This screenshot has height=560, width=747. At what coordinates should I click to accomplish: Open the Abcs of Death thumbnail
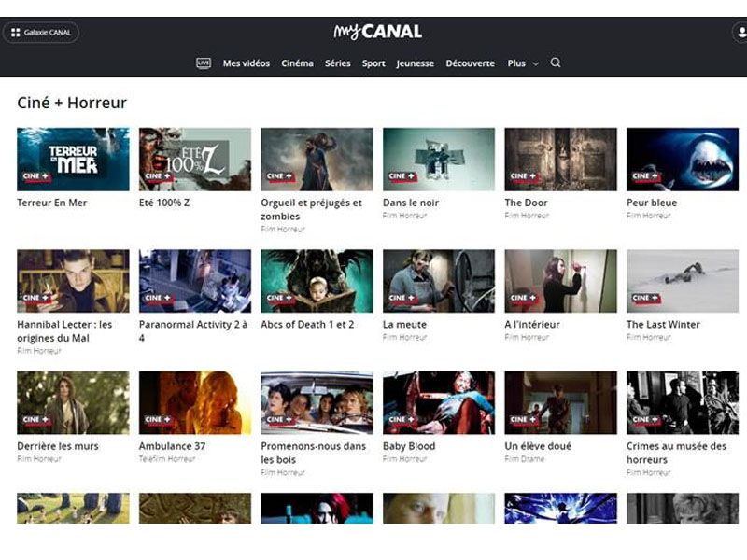click(x=317, y=281)
